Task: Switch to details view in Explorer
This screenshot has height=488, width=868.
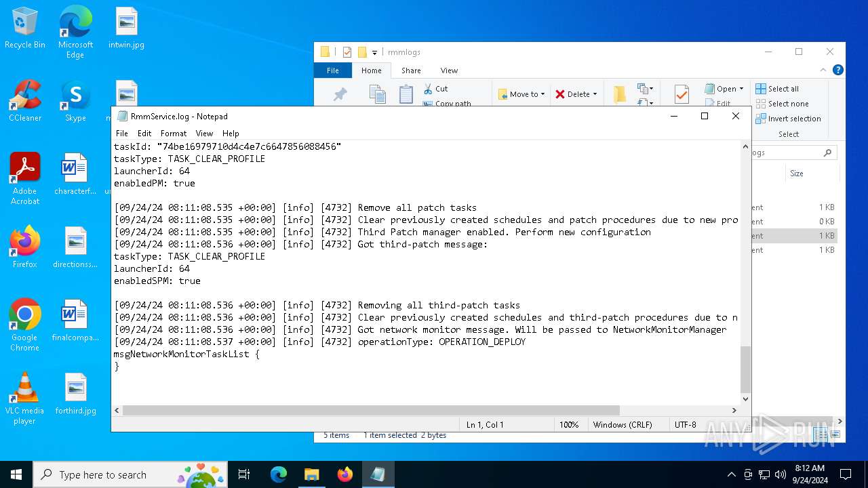Action: pyautogui.click(x=821, y=434)
